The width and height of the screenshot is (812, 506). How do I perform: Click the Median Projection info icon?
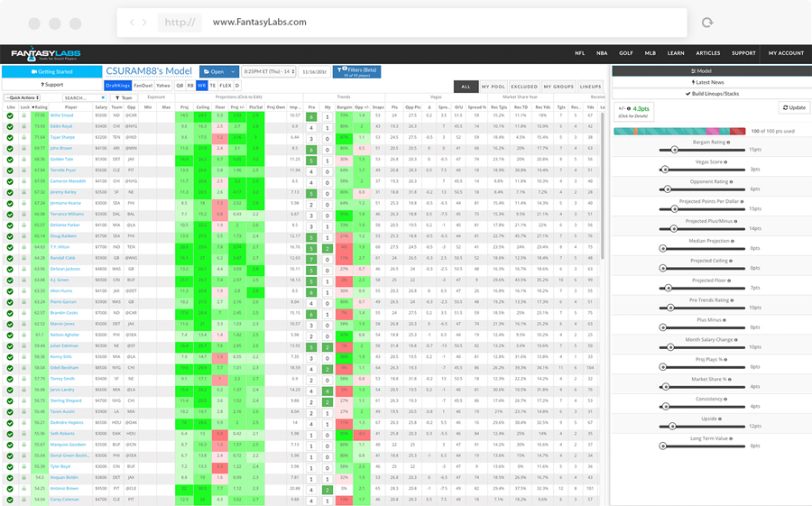click(x=733, y=241)
